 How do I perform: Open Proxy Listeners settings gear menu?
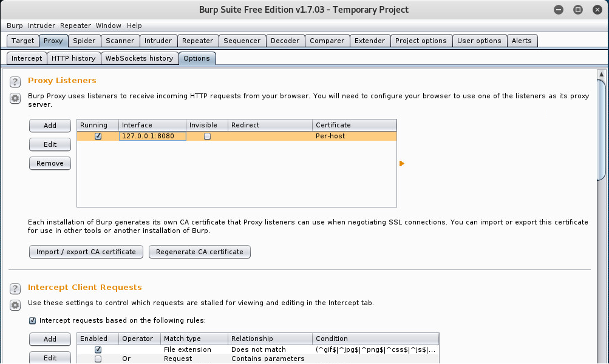click(15, 98)
